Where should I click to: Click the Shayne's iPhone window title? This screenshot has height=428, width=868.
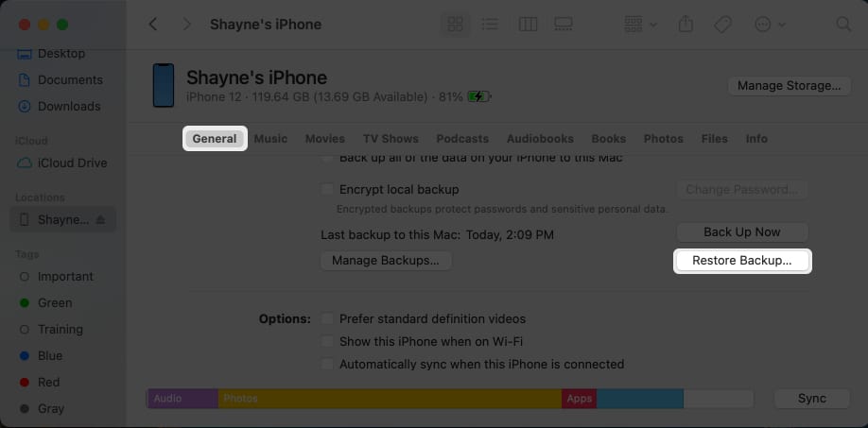(265, 25)
